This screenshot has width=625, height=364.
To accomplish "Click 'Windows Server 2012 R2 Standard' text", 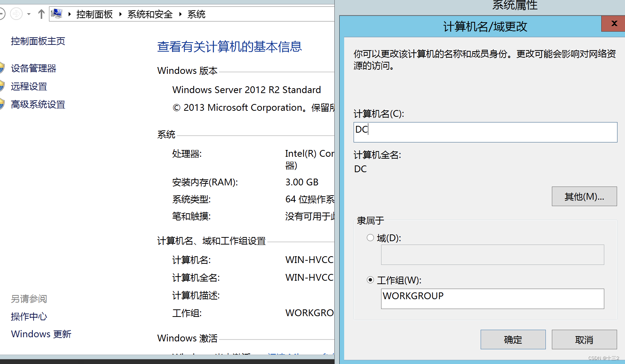I will (247, 90).
